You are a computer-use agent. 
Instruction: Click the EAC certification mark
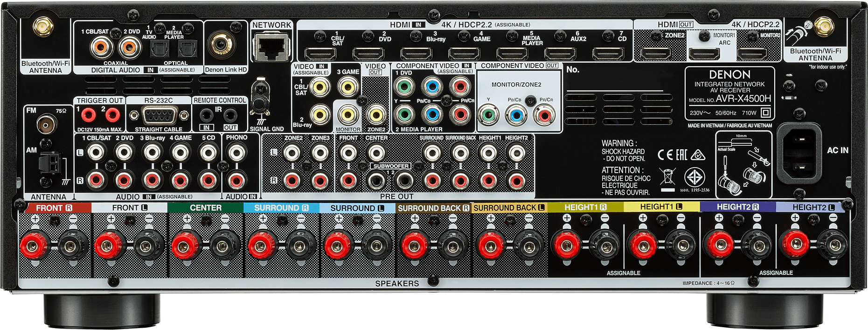[681, 155]
